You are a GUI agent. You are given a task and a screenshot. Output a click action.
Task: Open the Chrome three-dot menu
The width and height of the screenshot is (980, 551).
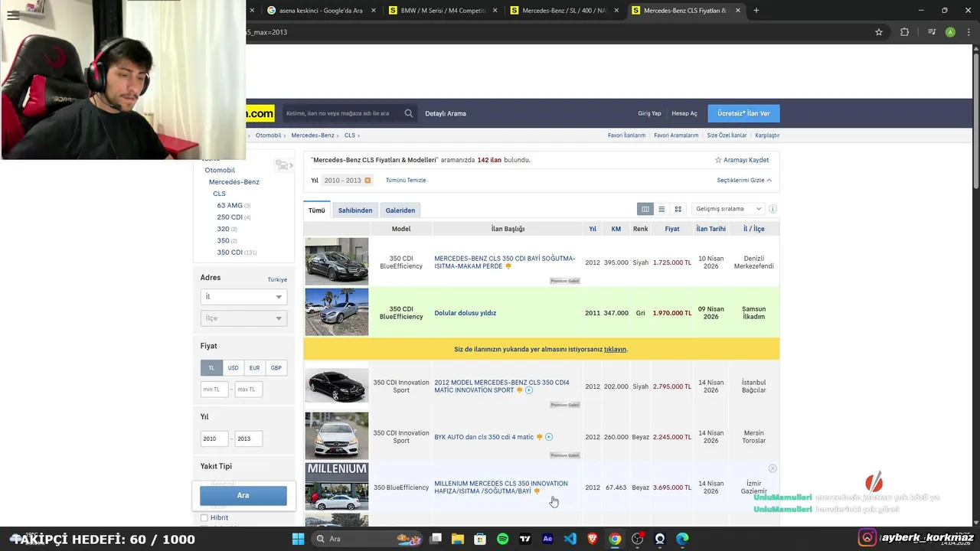969,32
